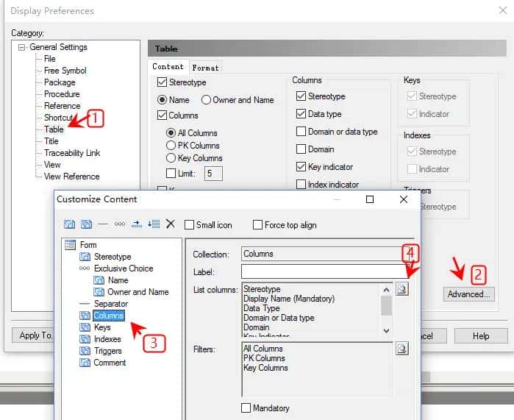Open the List columns selection button
Image resolution: width=514 pixels, height=420 pixels.
click(401, 289)
